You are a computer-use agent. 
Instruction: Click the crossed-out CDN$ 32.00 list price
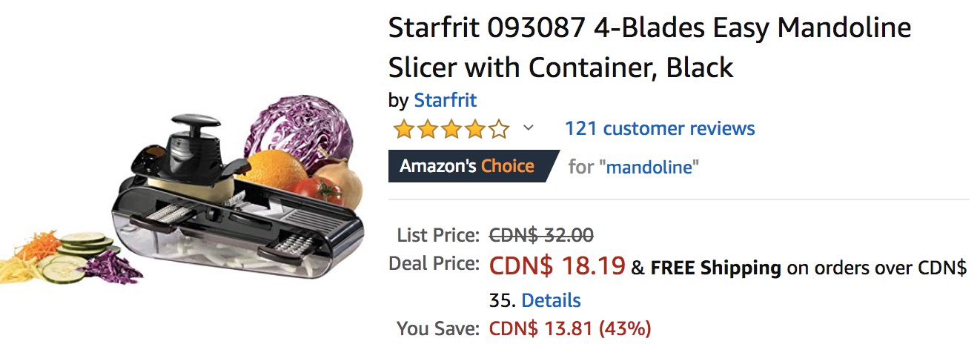pos(541,236)
